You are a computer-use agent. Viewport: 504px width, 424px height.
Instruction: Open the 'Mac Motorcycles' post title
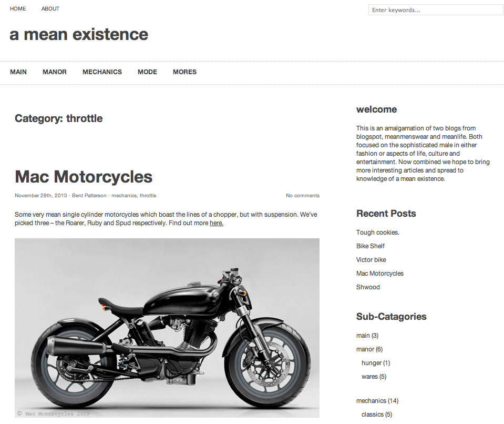tap(84, 177)
